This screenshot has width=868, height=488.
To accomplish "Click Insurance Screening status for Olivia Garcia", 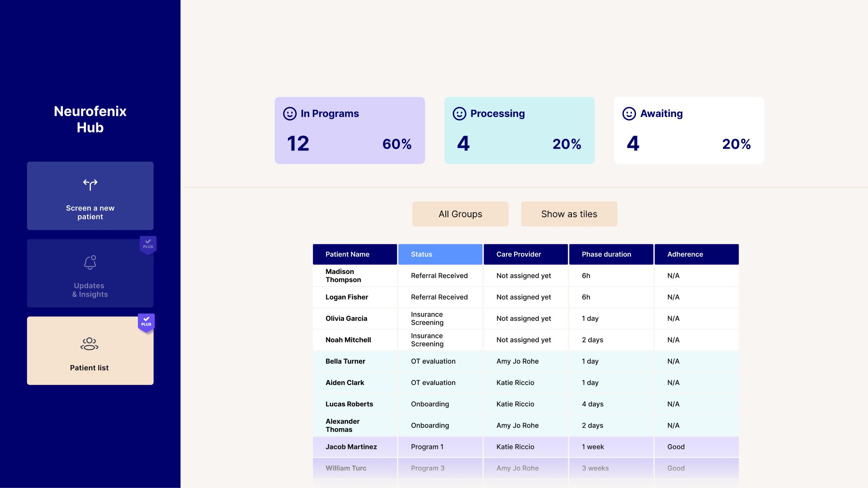I will coord(427,319).
